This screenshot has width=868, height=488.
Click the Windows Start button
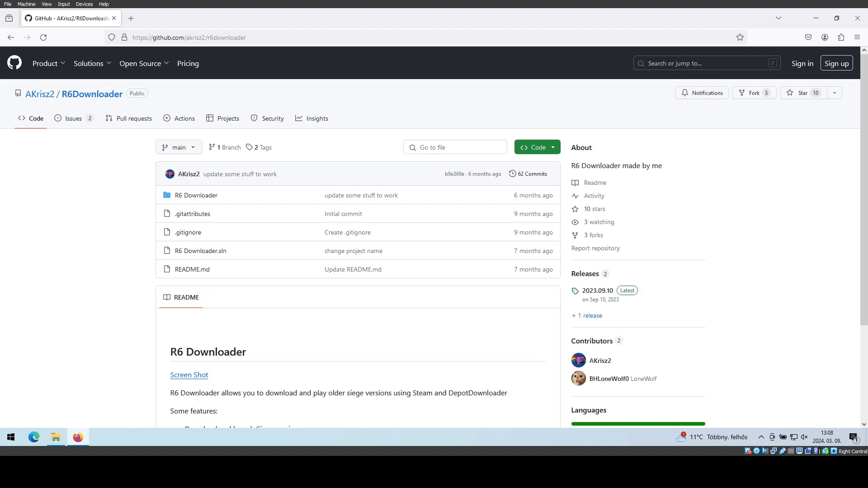tap(11, 437)
